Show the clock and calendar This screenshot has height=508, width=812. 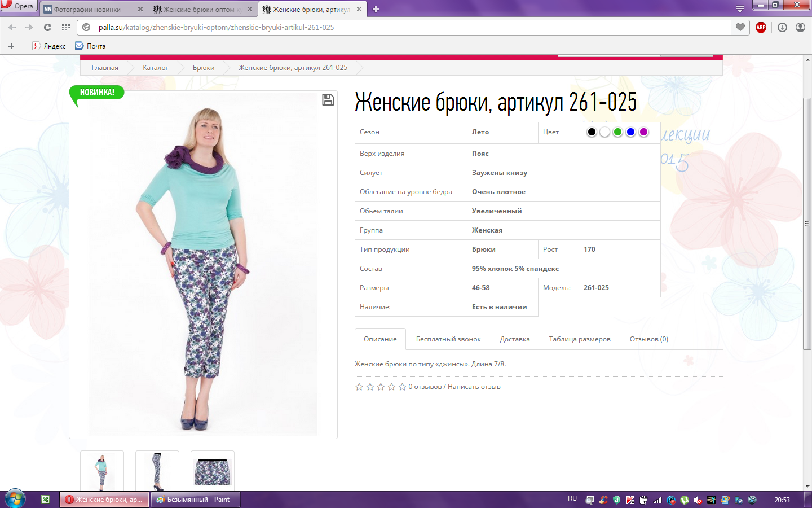pos(782,500)
